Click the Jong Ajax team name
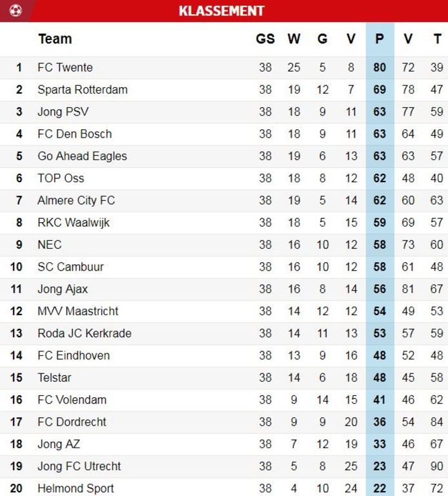 point(63,289)
